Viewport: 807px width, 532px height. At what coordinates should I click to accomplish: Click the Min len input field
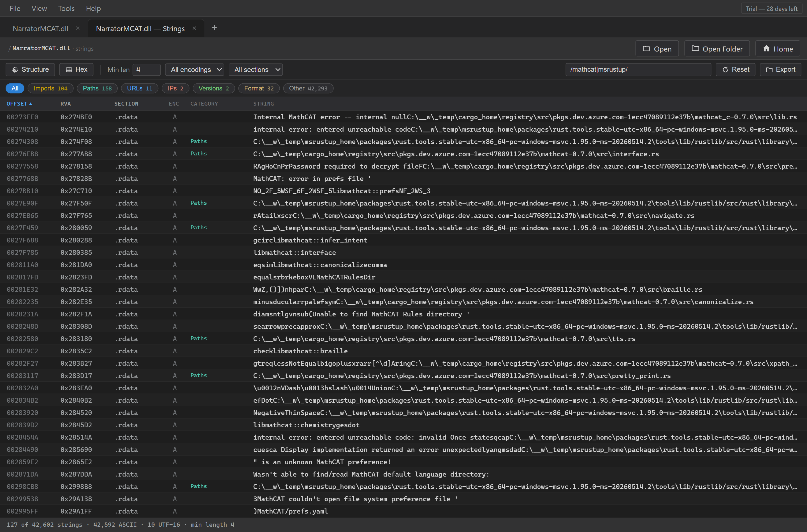[x=146, y=69]
